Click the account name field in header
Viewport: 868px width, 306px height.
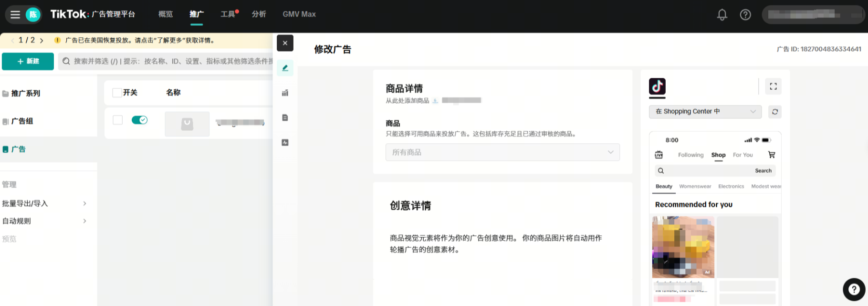coord(813,15)
